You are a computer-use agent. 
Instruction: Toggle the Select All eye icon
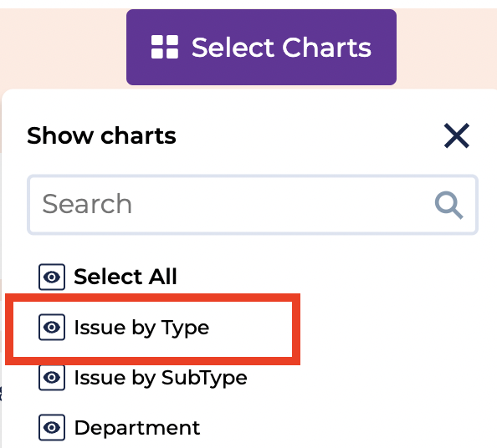(x=52, y=277)
